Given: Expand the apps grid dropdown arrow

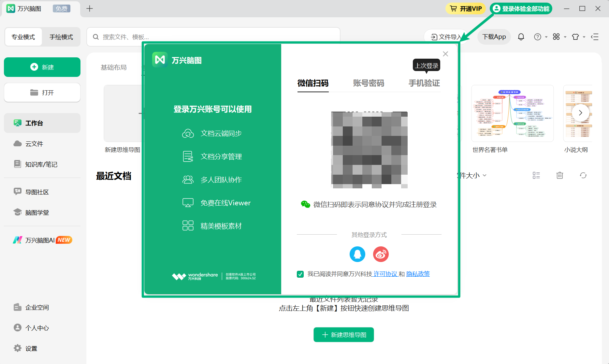Looking at the screenshot, I should [x=565, y=37].
